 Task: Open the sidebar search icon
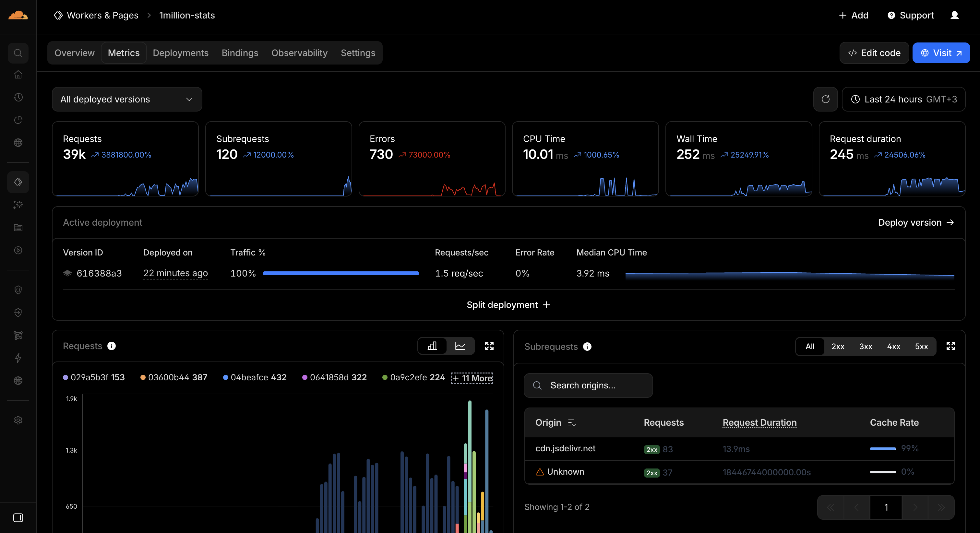pyautogui.click(x=18, y=53)
